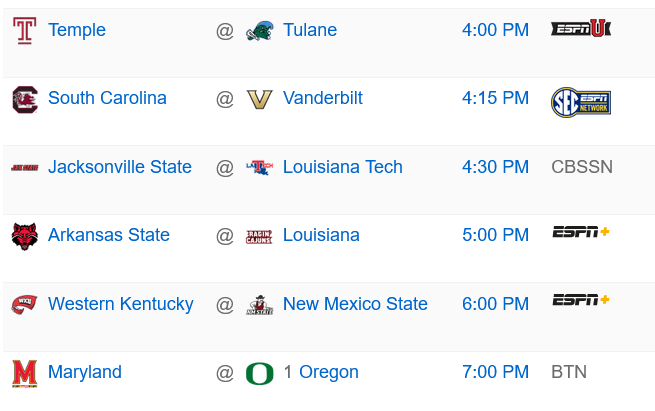Click ESPN+ logo for Arkansas State game

click(581, 232)
